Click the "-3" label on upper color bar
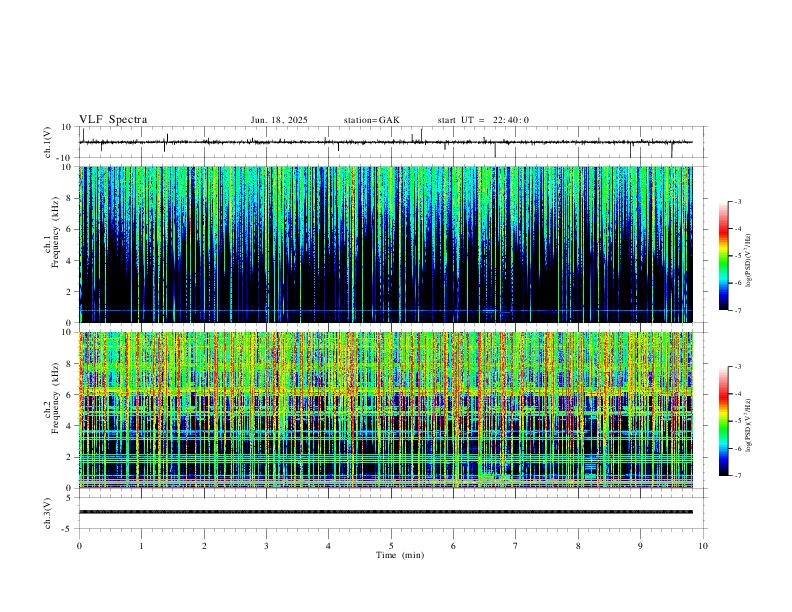Screen dimensions: 792x612 click(738, 201)
